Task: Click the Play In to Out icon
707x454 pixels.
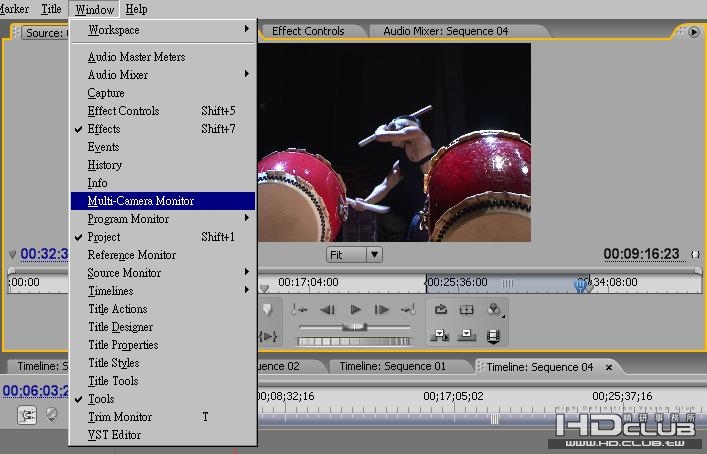Action: click(x=268, y=336)
